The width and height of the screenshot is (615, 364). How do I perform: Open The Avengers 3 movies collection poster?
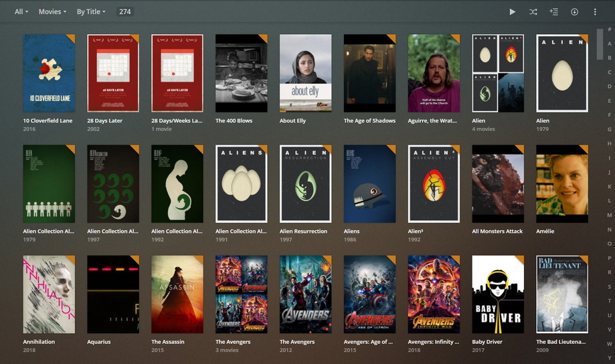click(x=241, y=294)
